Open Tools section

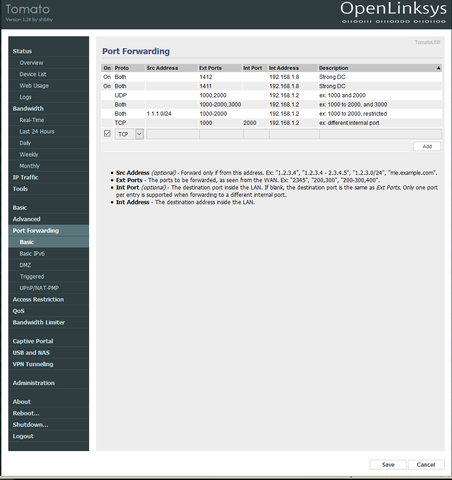(20, 189)
